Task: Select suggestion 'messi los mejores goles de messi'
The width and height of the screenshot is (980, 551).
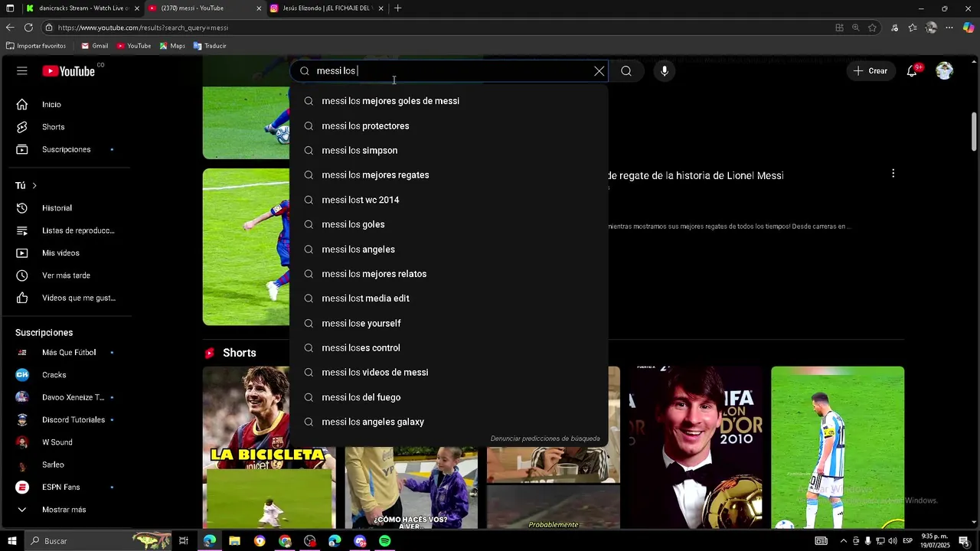Action: coord(449,101)
